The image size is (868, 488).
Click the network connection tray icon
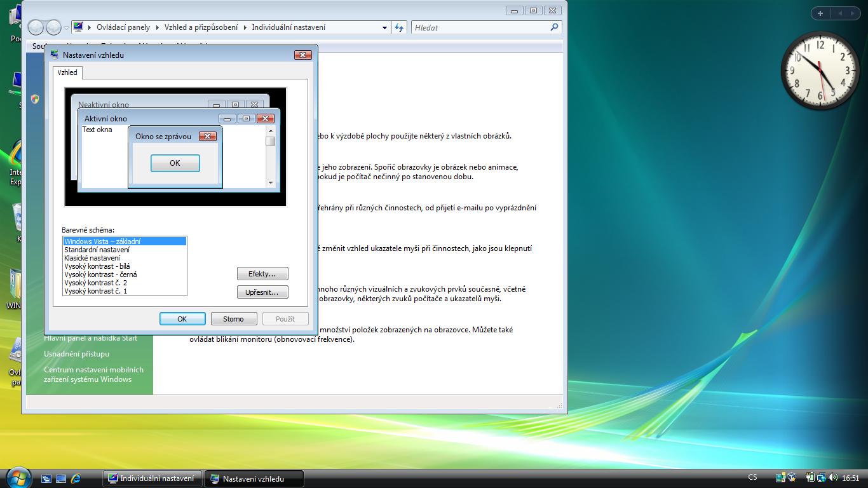pos(822,478)
